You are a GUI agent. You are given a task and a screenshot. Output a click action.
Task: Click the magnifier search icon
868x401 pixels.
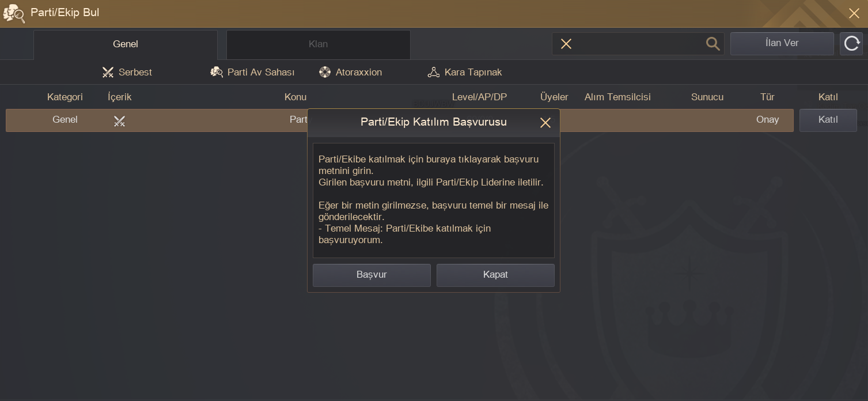[x=712, y=44]
